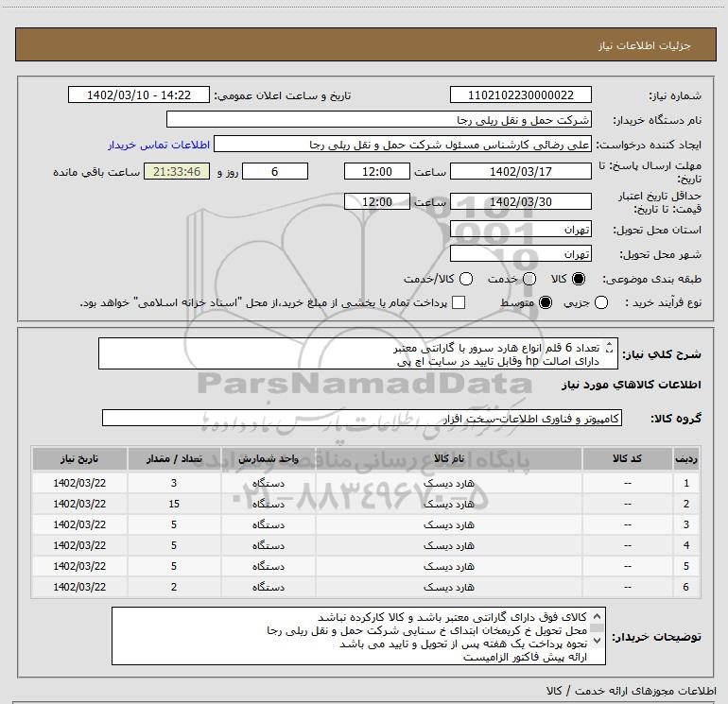Click the اطلاعات کالاهای مورد نیاز heading
Image resolution: width=728 pixels, height=704 pixels.
pos(631,385)
